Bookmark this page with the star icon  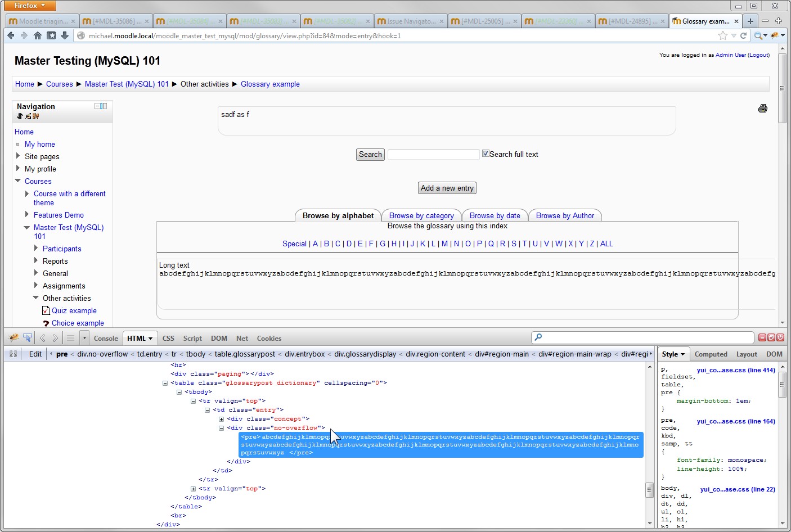[x=723, y=35]
